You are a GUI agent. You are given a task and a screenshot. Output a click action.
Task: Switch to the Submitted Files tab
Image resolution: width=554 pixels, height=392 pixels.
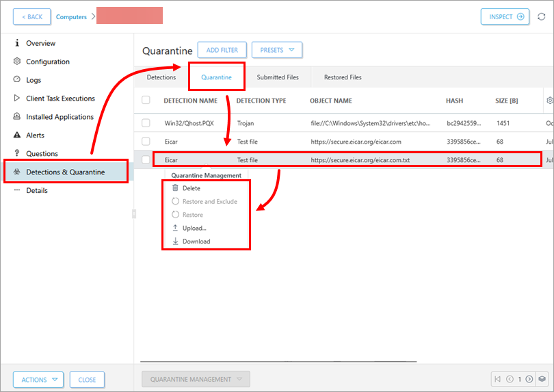click(x=278, y=77)
